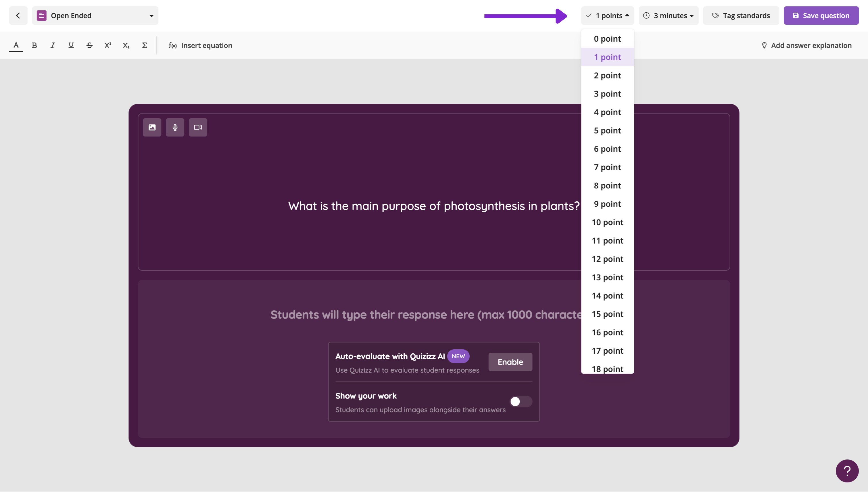Screen dimensions: 868x493
Task: Set score to 17 point
Action: [607, 351]
